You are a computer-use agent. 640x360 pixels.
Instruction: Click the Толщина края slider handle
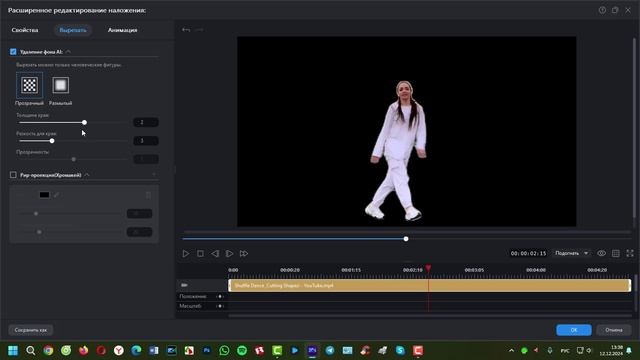coord(84,122)
